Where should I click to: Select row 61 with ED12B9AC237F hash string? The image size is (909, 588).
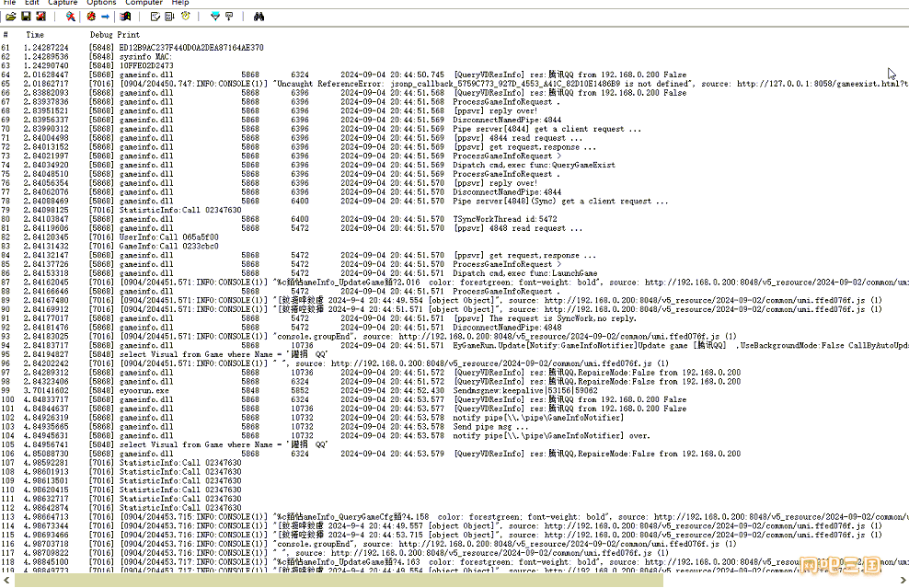coord(454,48)
